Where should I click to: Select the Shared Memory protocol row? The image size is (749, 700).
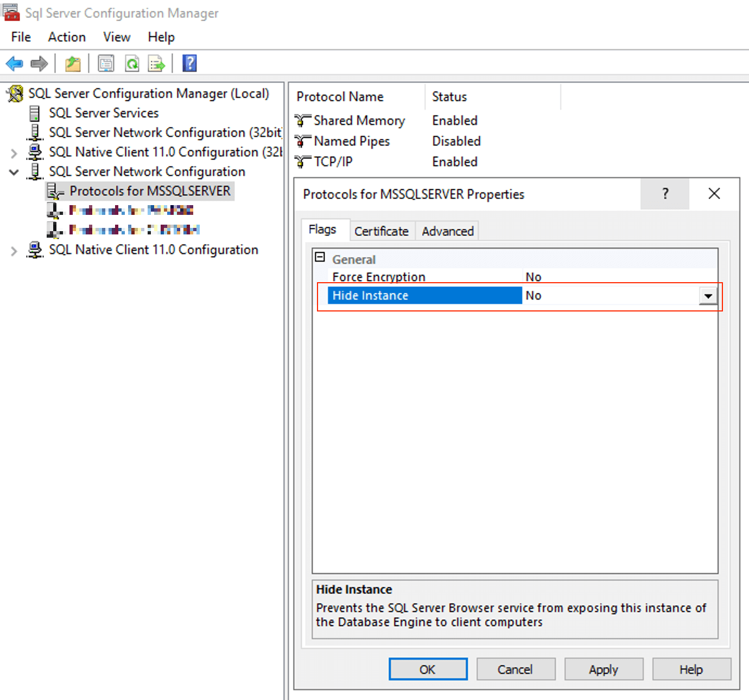(x=359, y=120)
